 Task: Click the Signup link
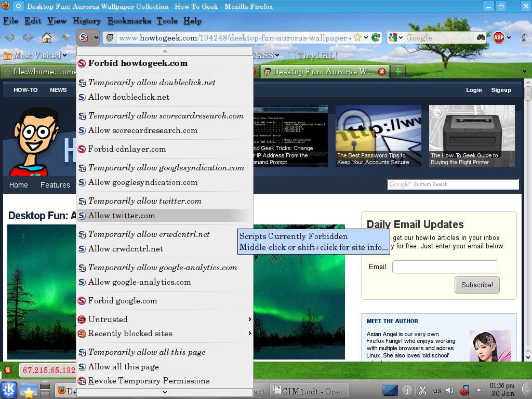pyautogui.click(x=501, y=90)
